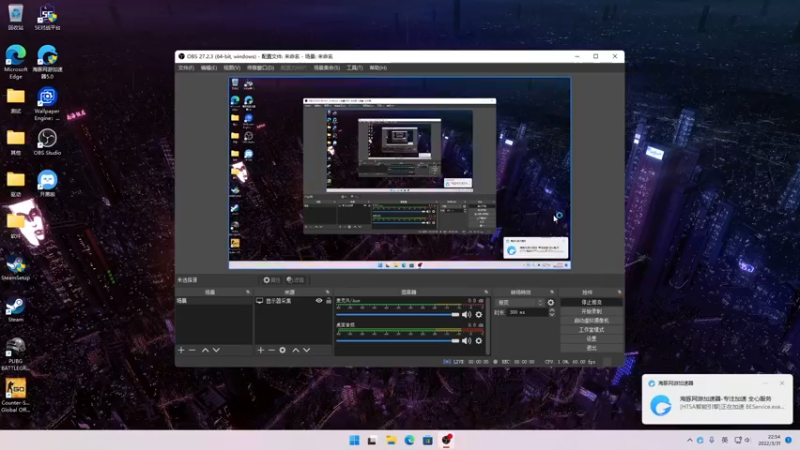The height and width of the screenshot is (450, 800).
Task: Open the 文件(F) menu
Action: (x=186, y=68)
